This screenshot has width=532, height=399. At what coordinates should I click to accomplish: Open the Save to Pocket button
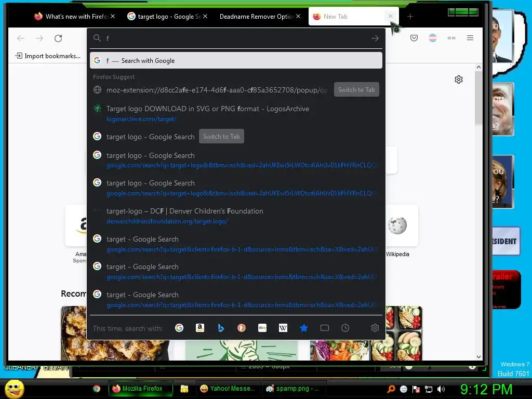coord(414,38)
